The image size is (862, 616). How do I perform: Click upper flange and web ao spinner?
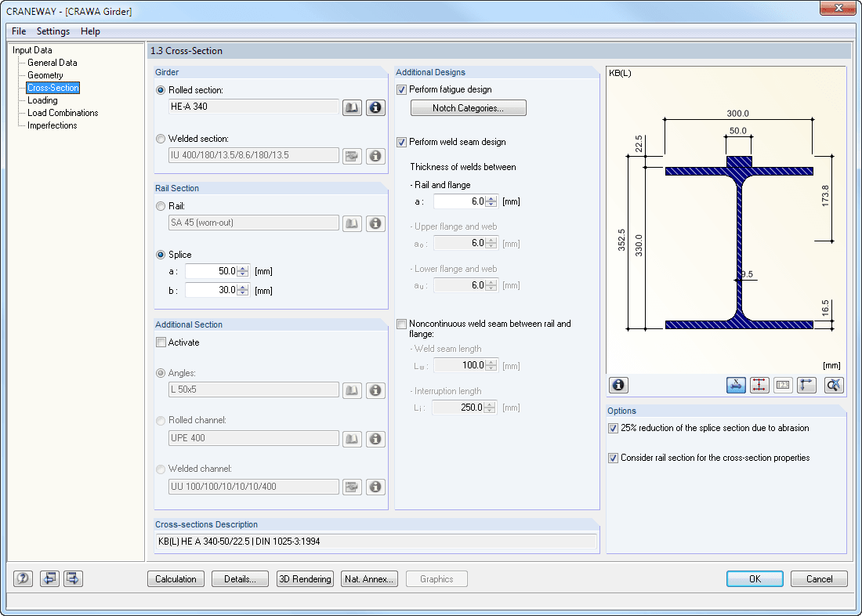coord(491,243)
